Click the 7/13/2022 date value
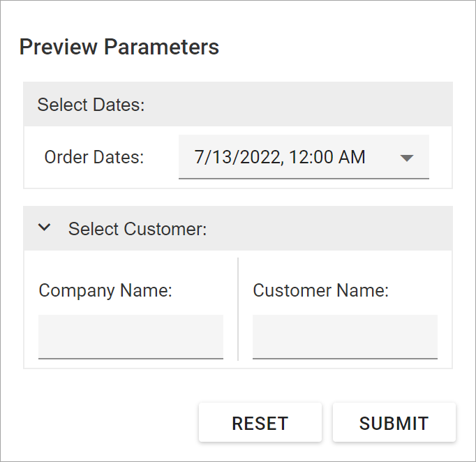Viewport: 476px width, 462px height. 237,157
